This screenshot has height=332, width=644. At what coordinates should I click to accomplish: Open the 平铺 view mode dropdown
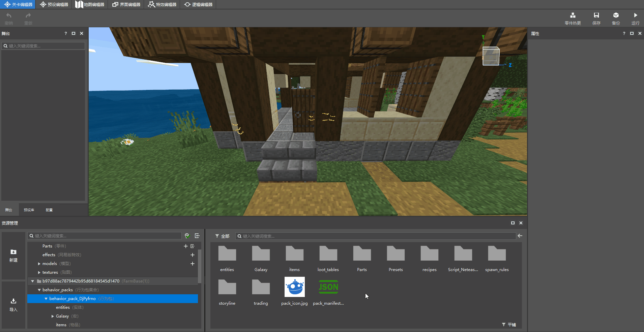(509, 325)
